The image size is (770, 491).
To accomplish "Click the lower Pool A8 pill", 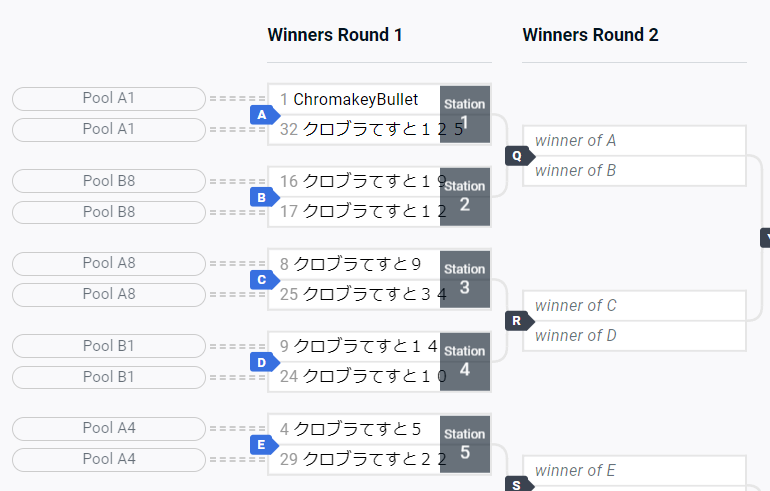I will [109, 295].
